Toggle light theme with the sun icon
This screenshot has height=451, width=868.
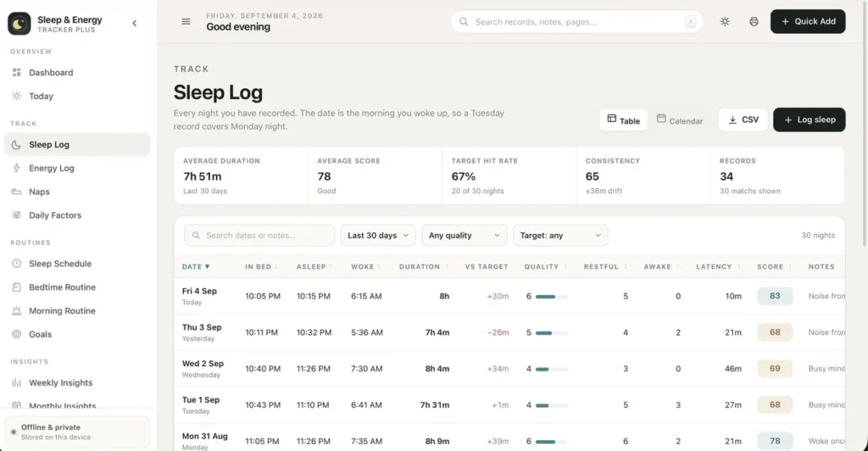(725, 21)
